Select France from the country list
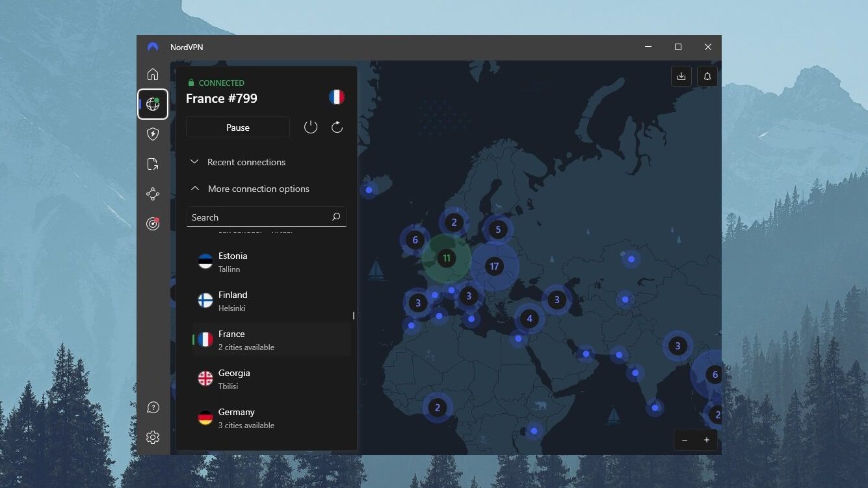The image size is (868, 488). pyautogui.click(x=272, y=340)
